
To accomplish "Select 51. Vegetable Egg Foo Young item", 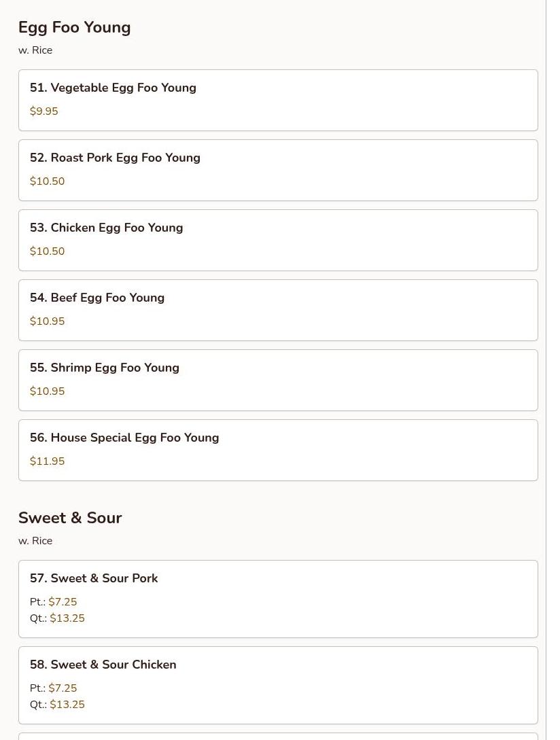I will (113, 88).
